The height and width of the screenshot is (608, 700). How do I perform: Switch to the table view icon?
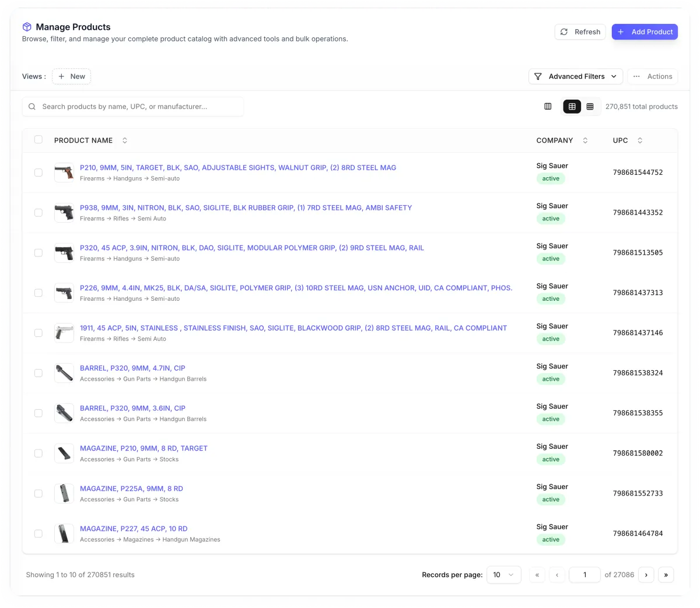(572, 107)
